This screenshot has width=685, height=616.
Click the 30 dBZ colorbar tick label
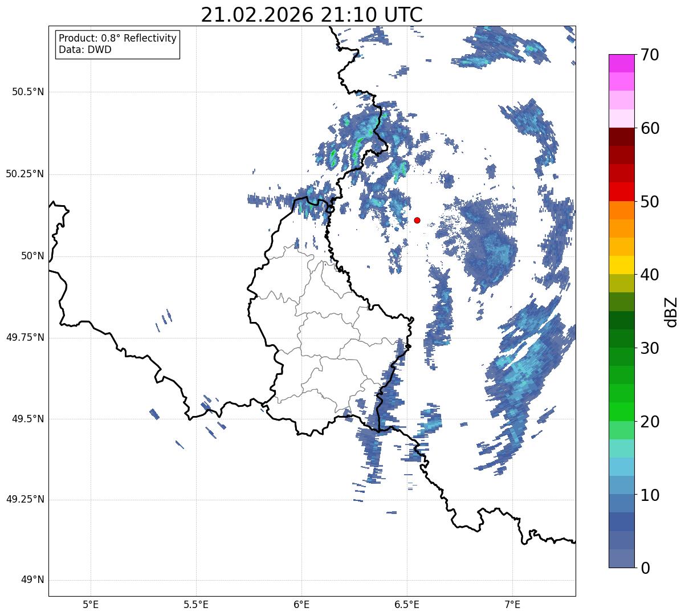tap(650, 348)
